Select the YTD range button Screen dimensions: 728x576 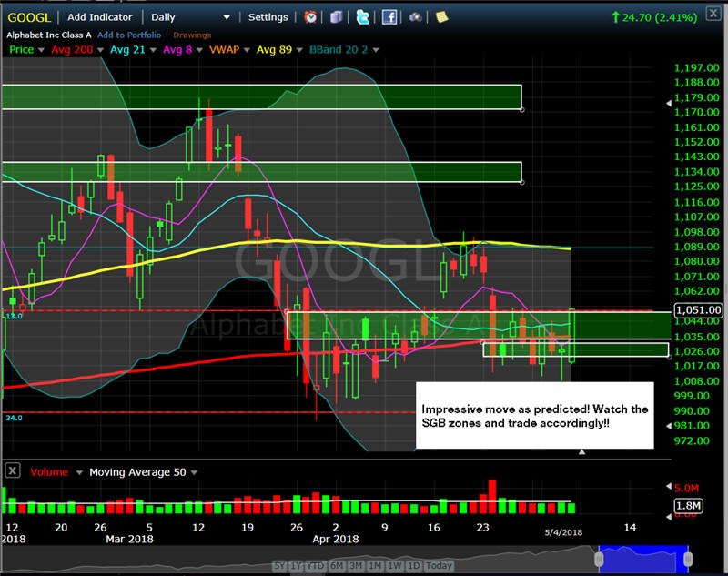click(x=316, y=566)
